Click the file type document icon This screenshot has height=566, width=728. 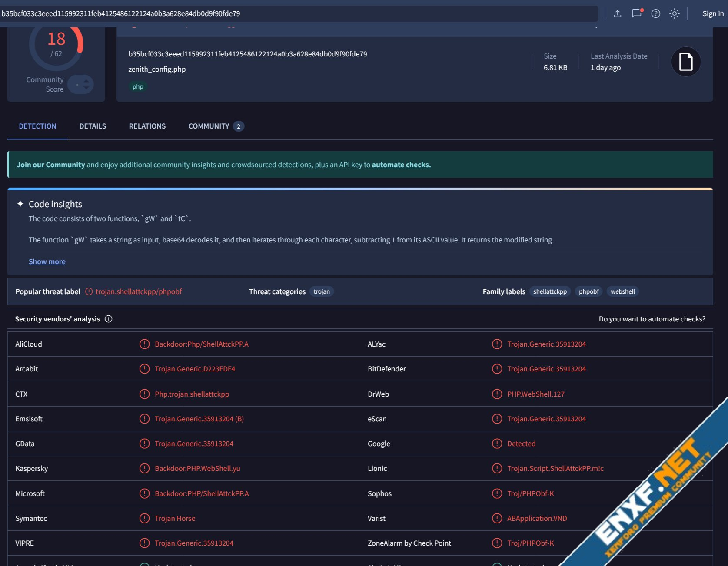[x=686, y=62]
